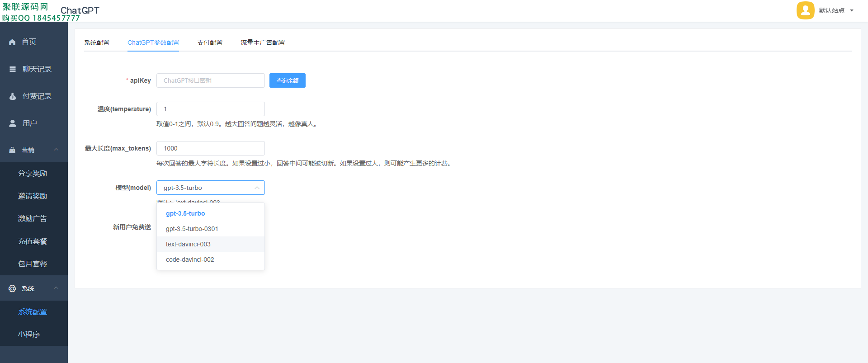868x363 pixels.
Task: Open the 邀请奖励 submenu item
Action: (34, 196)
